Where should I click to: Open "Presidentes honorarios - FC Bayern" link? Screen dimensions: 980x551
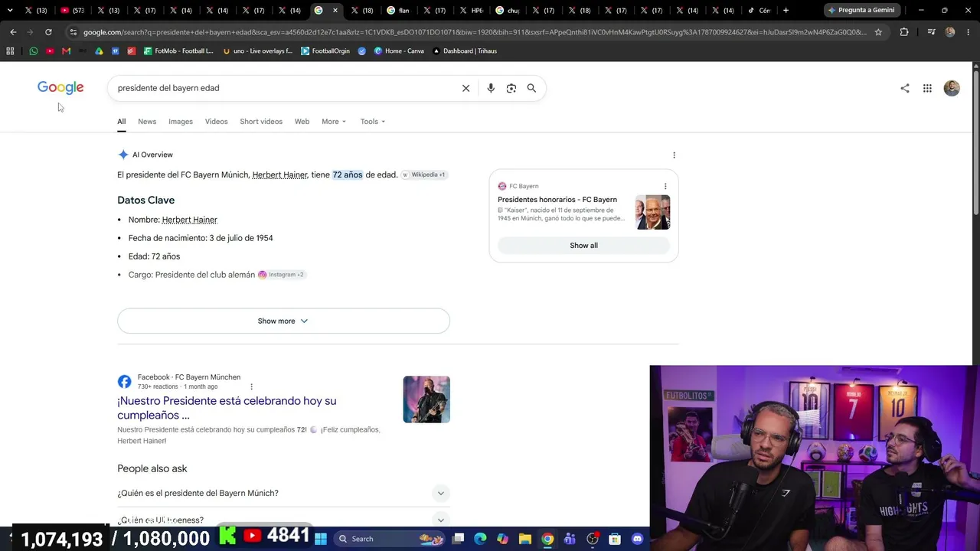coord(557,200)
